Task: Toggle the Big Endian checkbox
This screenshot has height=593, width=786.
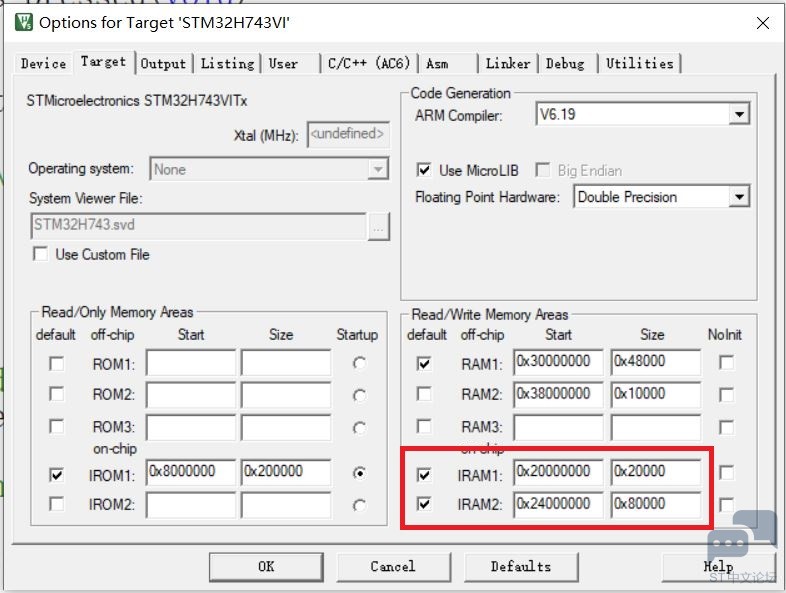Action: point(542,170)
